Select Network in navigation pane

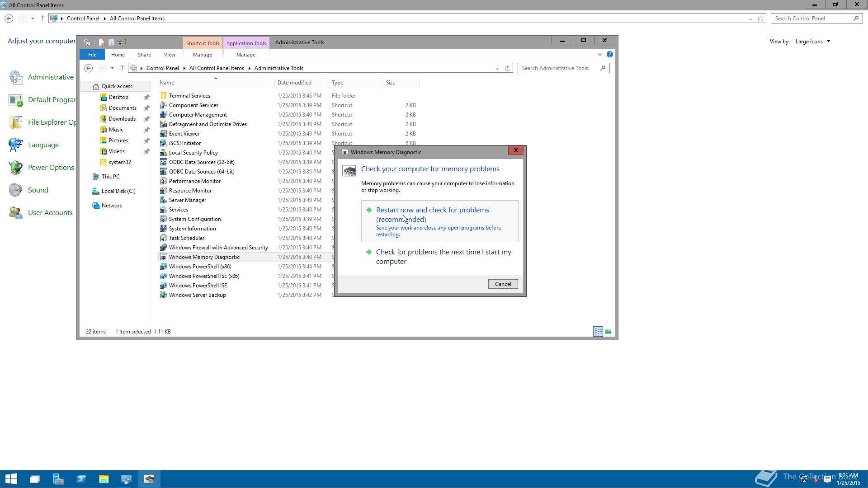[x=112, y=206]
